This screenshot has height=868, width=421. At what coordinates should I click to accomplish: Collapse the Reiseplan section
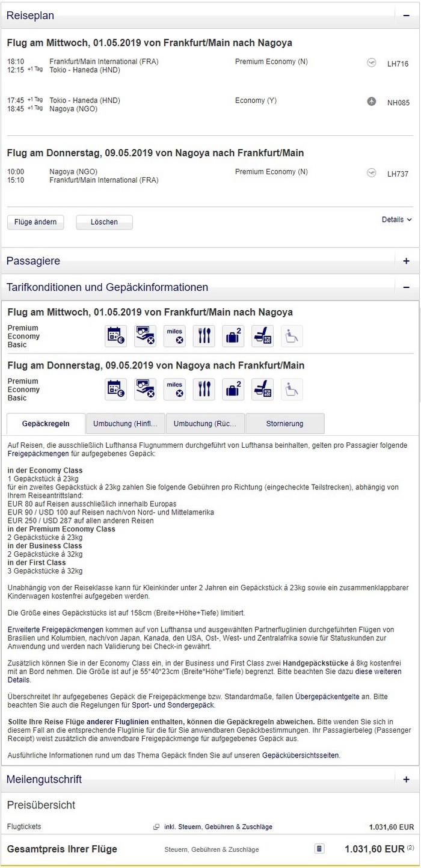point(407,16)
